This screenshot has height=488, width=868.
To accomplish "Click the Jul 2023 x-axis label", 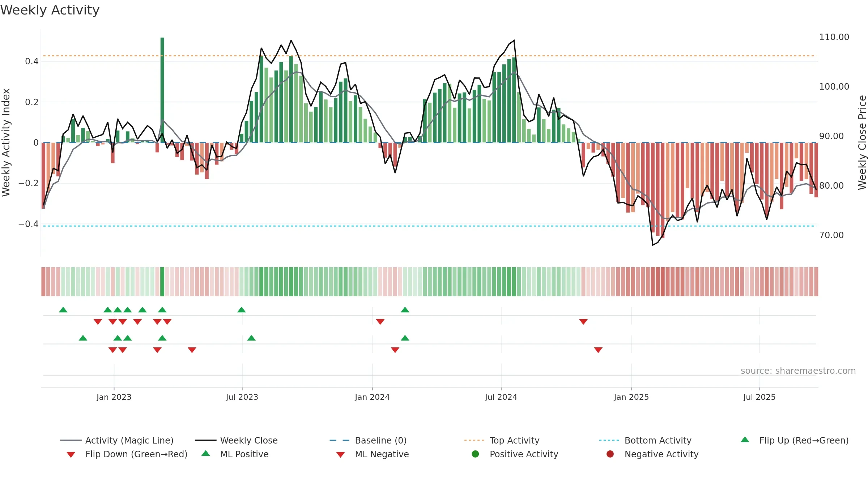I will [x=242, y=397].
